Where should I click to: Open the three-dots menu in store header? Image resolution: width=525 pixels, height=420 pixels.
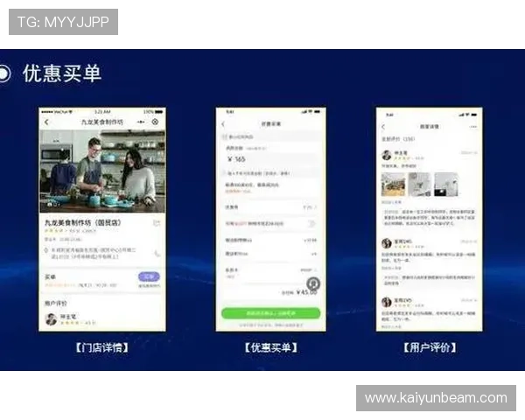point(141,122)
